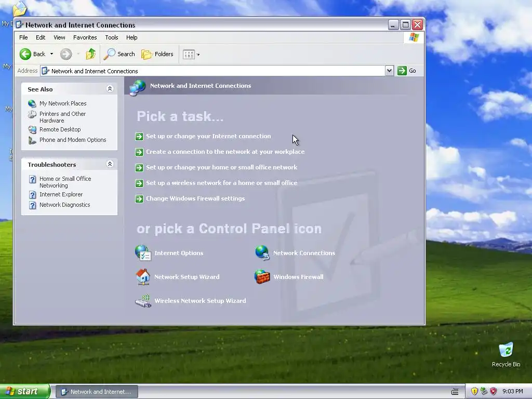Viewport: 532px width, 399px height.
Task: Click arrow icon beside Internet connection task
Action: pyautogui.click(x=139, y=137)
